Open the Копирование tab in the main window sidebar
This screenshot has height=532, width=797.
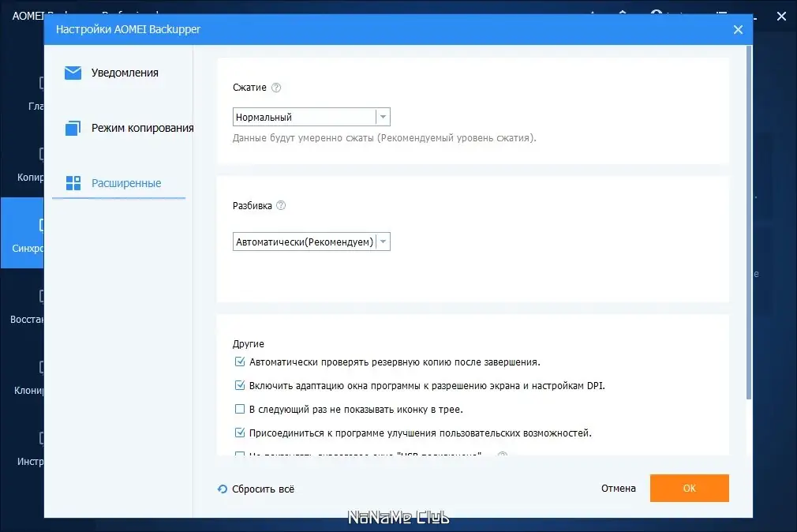(22, 163)
